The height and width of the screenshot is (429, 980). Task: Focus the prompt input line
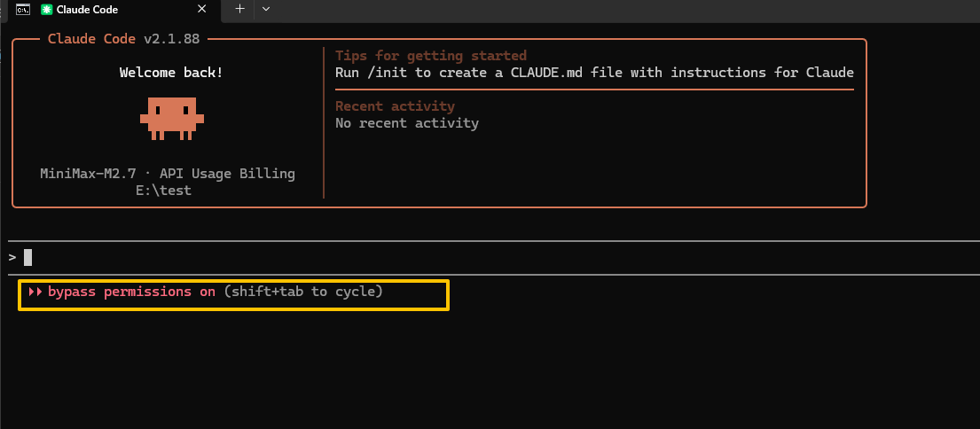click(x=494, y=257)
